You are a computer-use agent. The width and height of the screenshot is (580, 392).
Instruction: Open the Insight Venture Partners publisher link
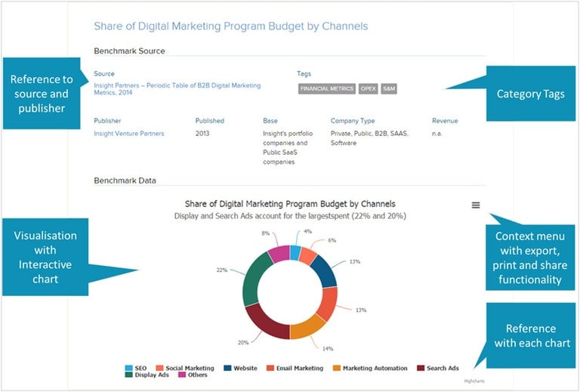(128, 133)
